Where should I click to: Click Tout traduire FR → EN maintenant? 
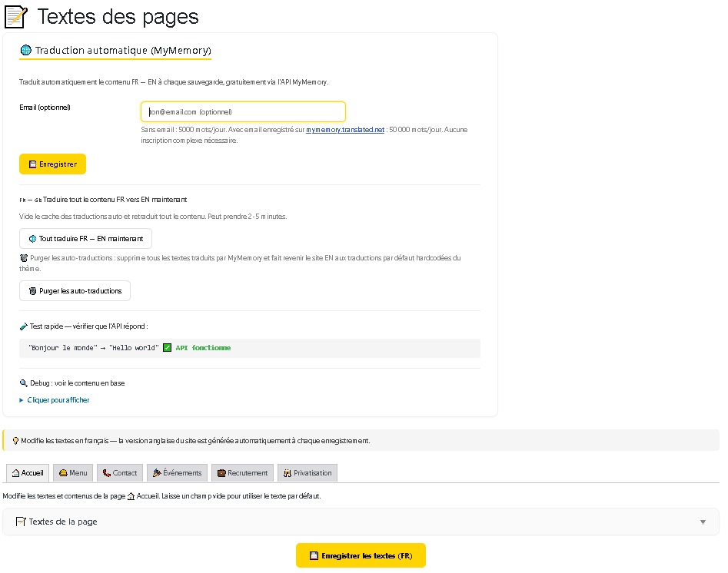click(x=85, y=238)
